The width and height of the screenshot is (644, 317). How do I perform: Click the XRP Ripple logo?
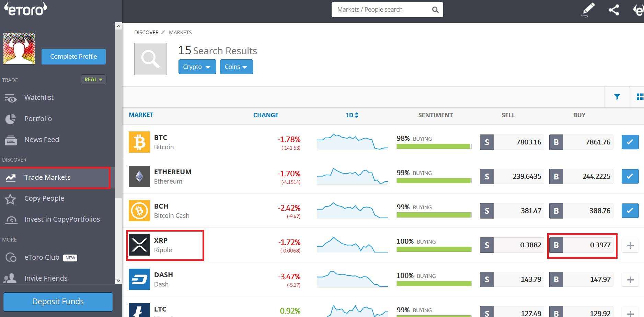tap(139, 245)
